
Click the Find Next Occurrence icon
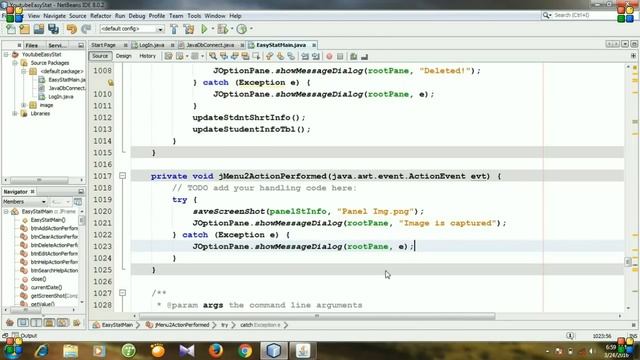[234, 56]
